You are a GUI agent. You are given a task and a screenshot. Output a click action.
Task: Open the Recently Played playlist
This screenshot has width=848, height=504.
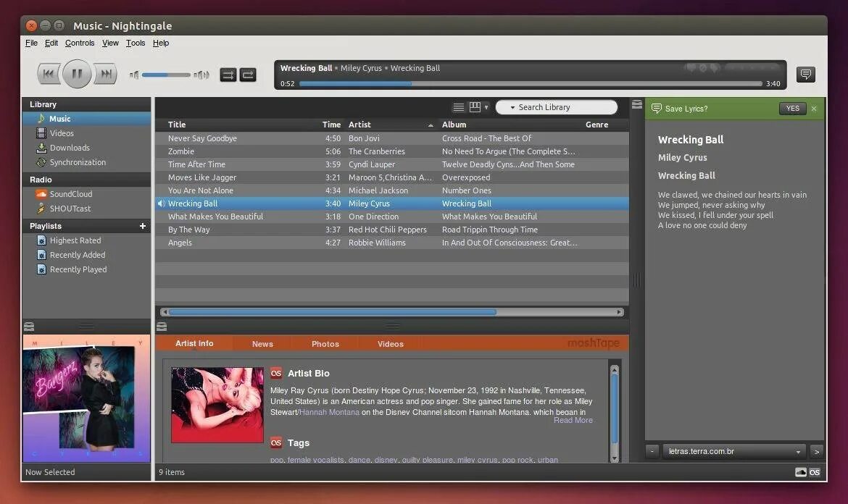point(86,269)
